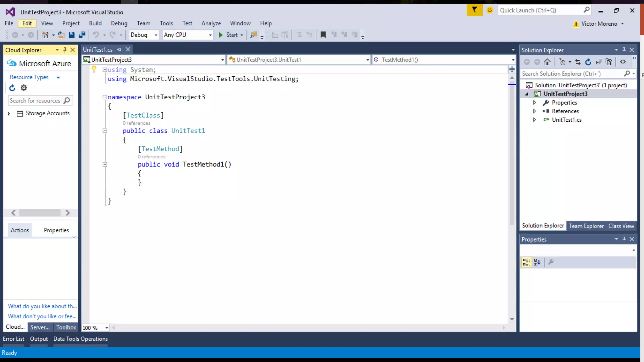Toggle auto-hide pin on Properties panel
Image resolution: width=644 pixels, height=362 pixels.
point(624,239)
